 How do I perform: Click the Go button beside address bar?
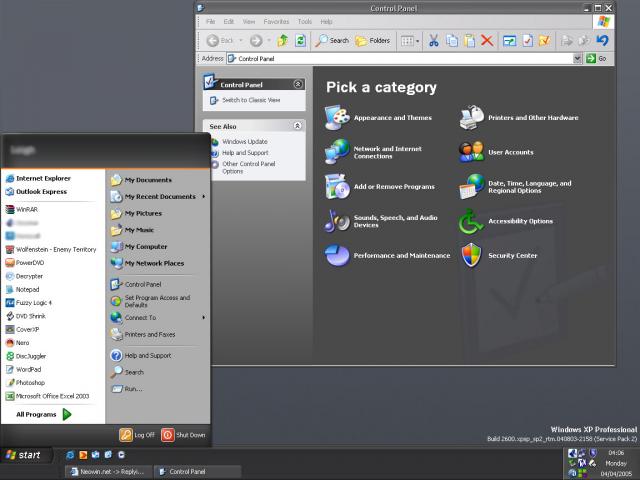pyautogui.click(x=596, y=58)
